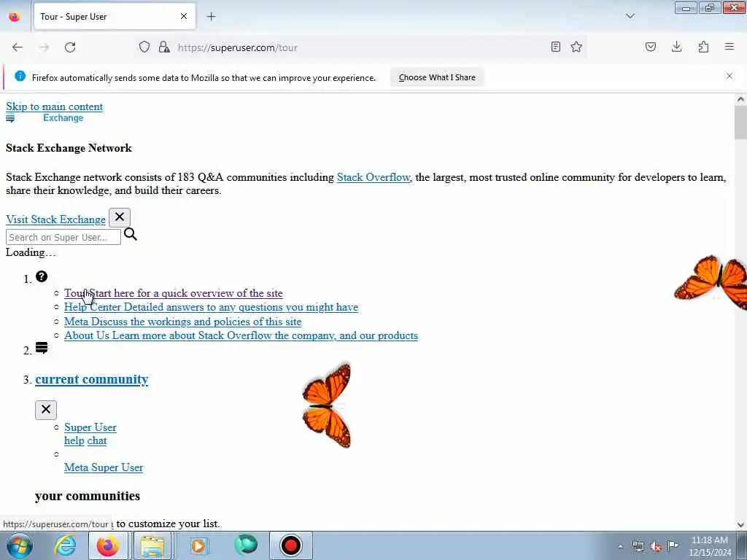
Task: Bookmark this page with the star icon
Action: [x=576, y=47]
